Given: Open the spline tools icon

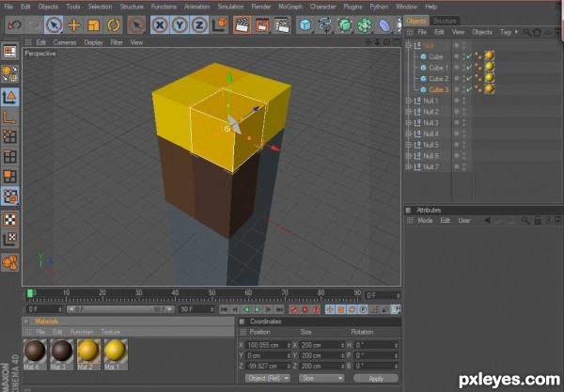Looking at the screenshot, I should point(325,25).
